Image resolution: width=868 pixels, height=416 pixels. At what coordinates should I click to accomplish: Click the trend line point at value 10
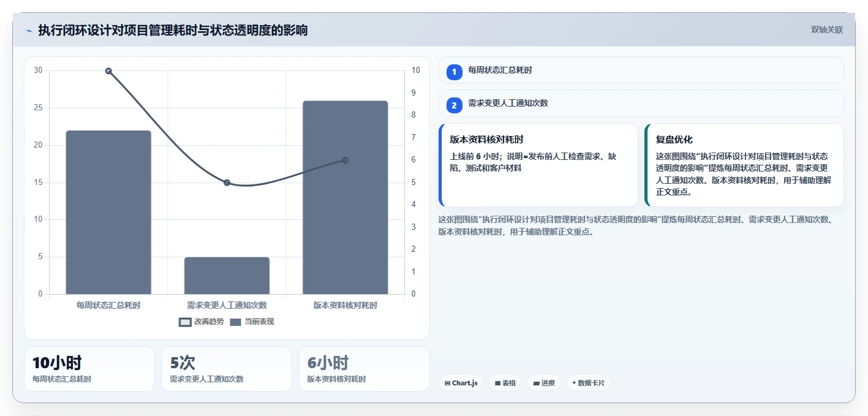pyautogui.click(x=108, y=71)
